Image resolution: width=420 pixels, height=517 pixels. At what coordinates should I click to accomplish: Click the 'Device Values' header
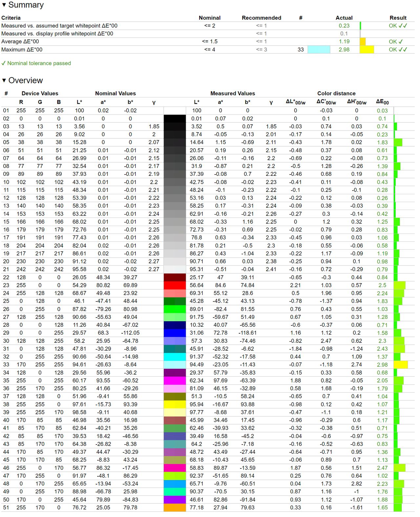point(40,93)
